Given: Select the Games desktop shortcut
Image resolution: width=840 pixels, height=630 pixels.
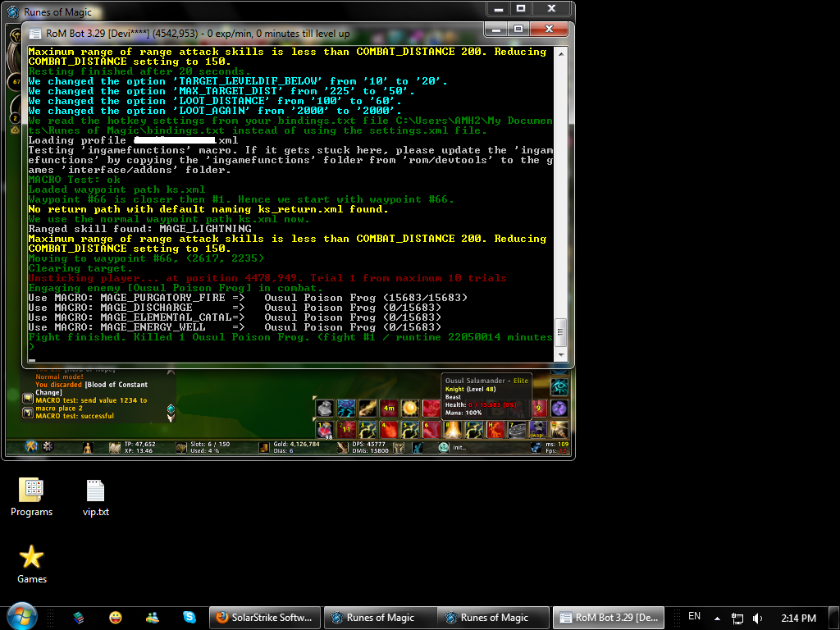Looking at the screenshot, I should (x=32, y=564).
